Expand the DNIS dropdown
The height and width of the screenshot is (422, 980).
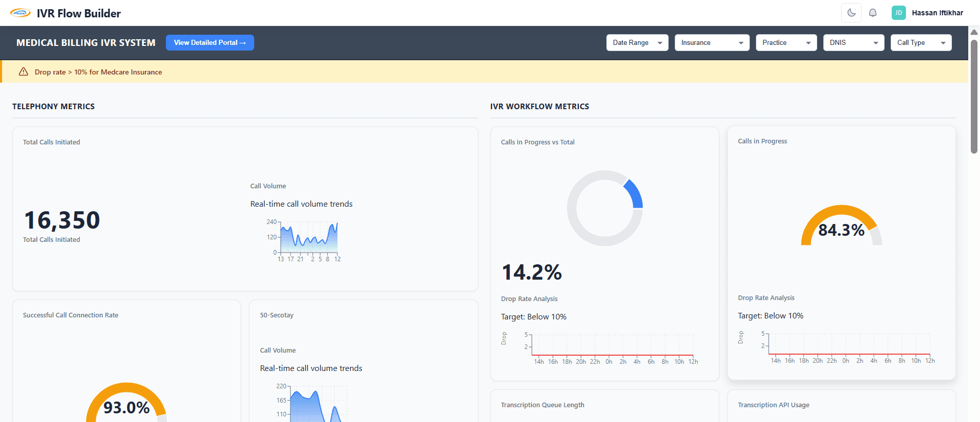(x=853, y=43)
